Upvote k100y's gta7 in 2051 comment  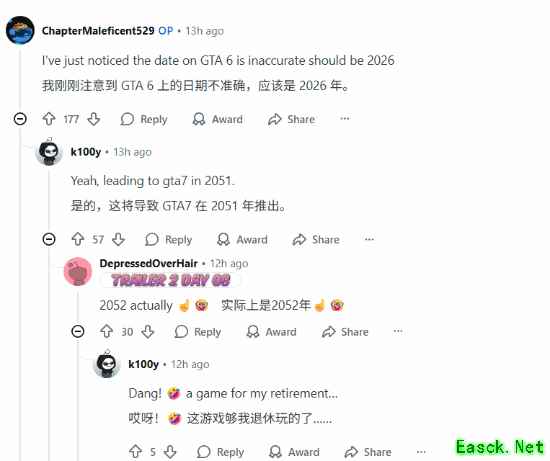[78, 239]
